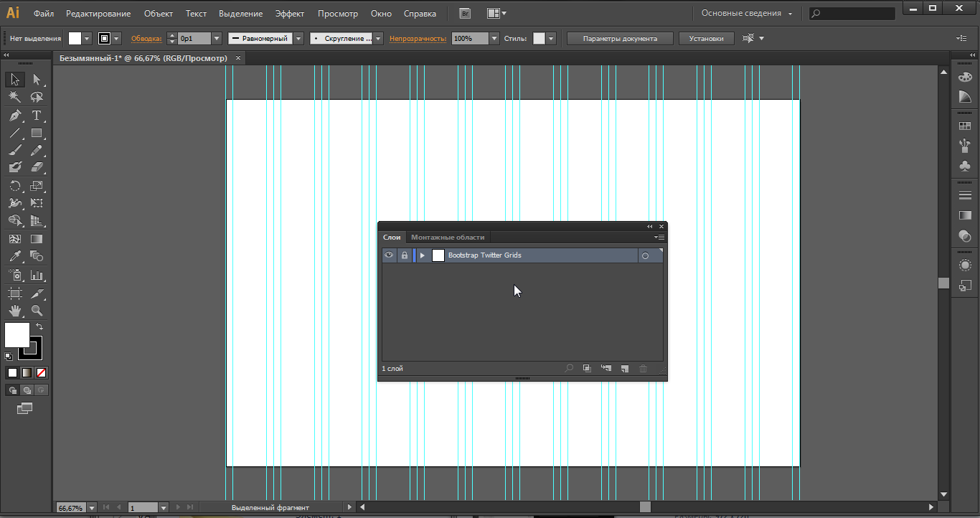980x518 pixels.
Task: Open the Скругление brush definition dropdown
Action: tap(378, 39)
